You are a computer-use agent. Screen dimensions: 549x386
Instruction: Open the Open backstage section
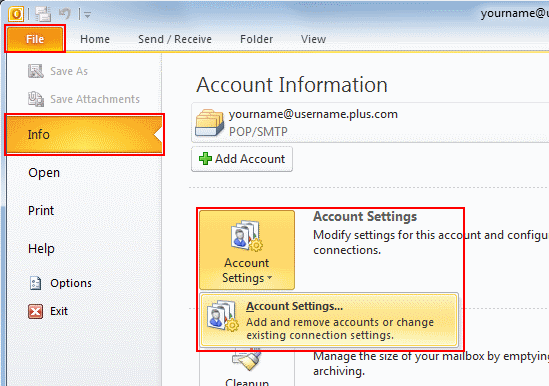pos(44,173)
